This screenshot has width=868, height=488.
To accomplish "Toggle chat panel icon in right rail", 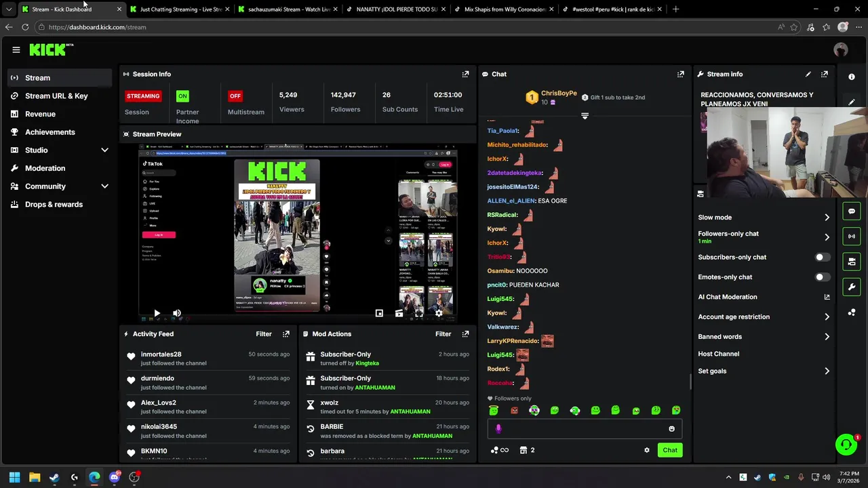I will [852, 211].
